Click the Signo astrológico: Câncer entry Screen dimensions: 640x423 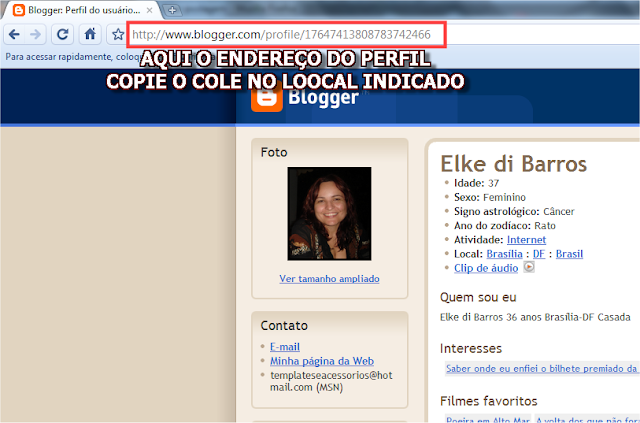(x=514, y=212)
